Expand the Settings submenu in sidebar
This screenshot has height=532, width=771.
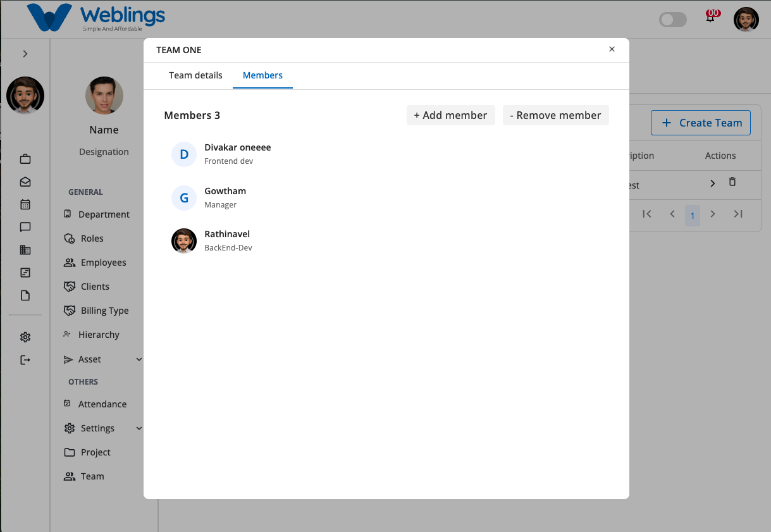(139, 428)
